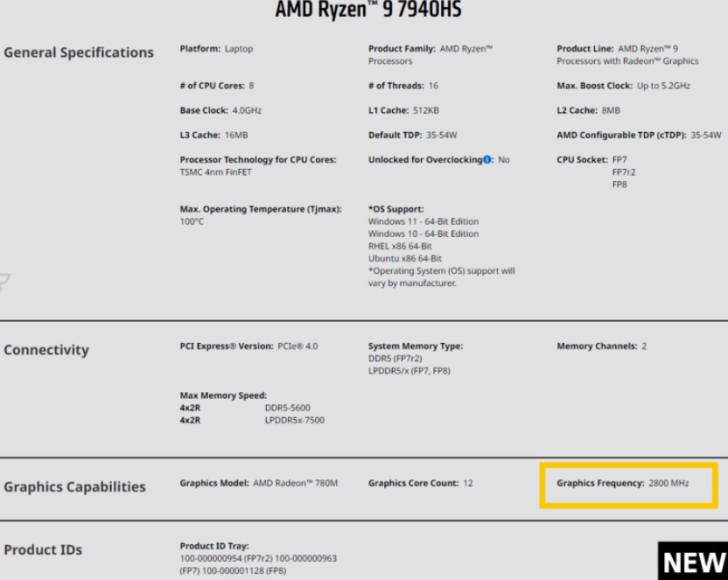The image size is (728, 580).
Task: Click Graphics Core Count 12 entry
Action: click(420, 483)
